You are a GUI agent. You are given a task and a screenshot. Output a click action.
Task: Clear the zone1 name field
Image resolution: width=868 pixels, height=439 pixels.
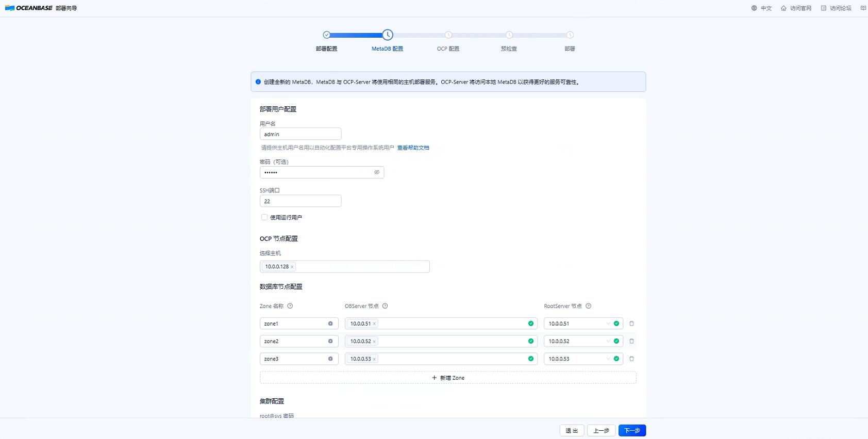(330, 323)
